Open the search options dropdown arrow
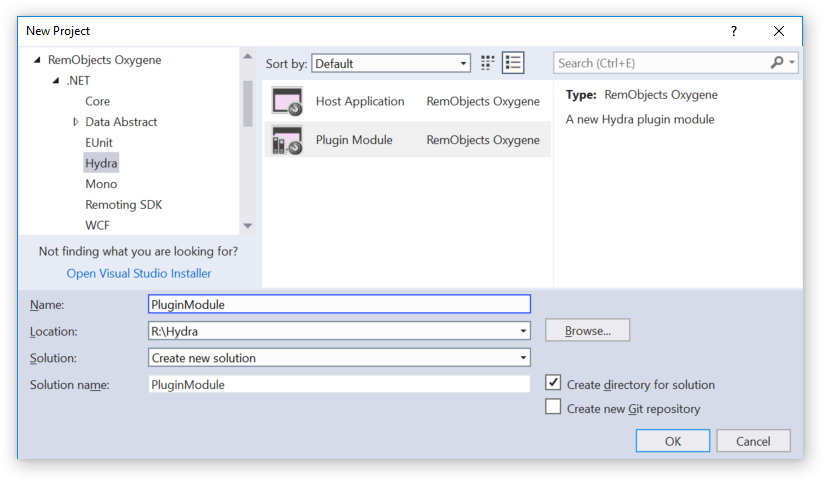The image size is (823, 479). (x=792, y=63)
